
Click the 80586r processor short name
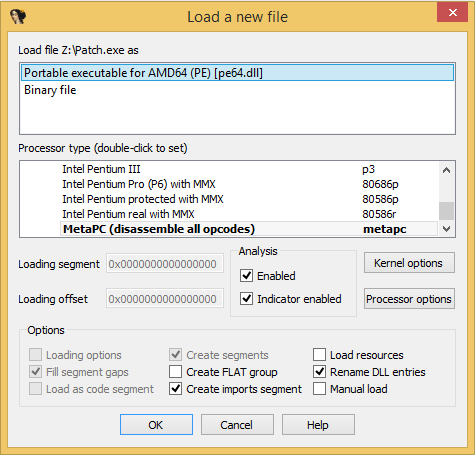[x=379, y=214]
